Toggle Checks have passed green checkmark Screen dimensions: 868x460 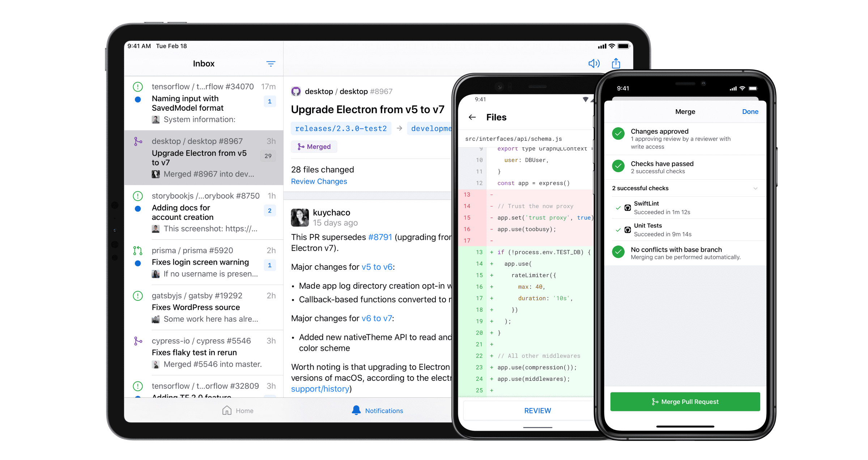tap(619, 166)
